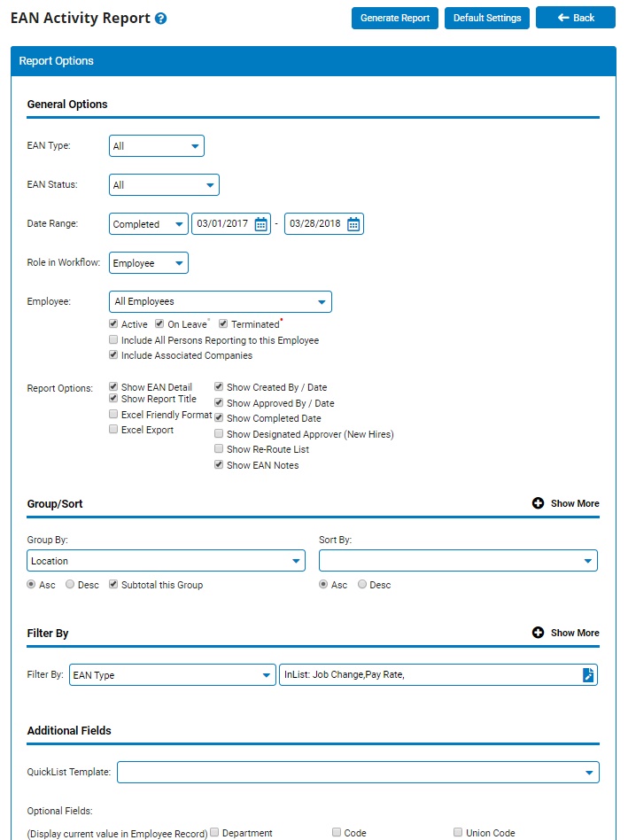Open the EAN Type dropdown in General Options

click(156, 145)
